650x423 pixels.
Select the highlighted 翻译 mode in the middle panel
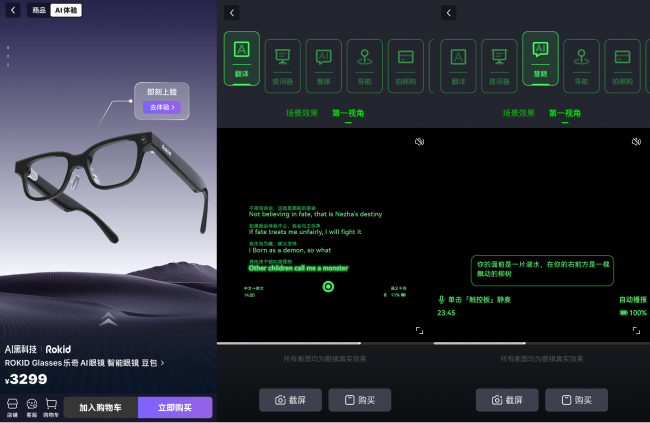242,58
